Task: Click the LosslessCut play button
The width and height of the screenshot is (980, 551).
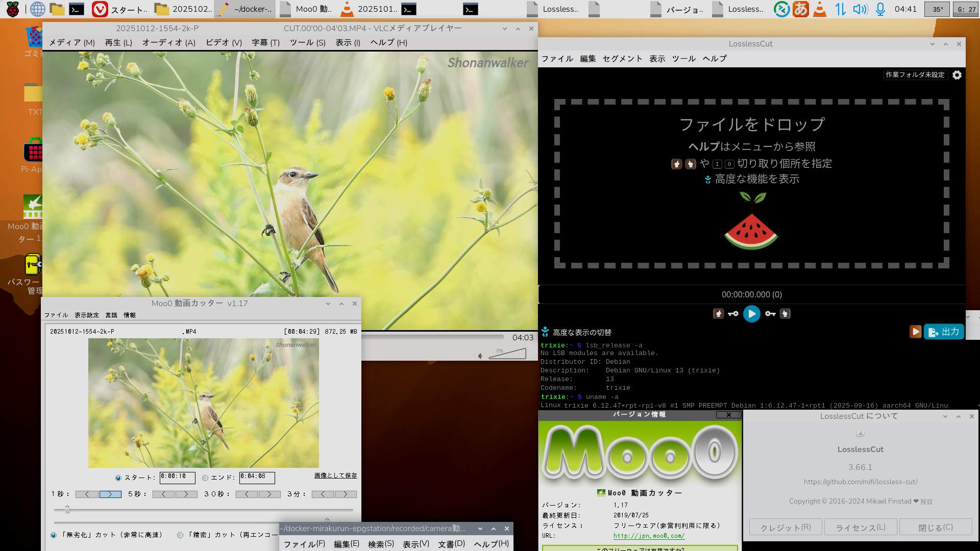Action: point(751,314)
